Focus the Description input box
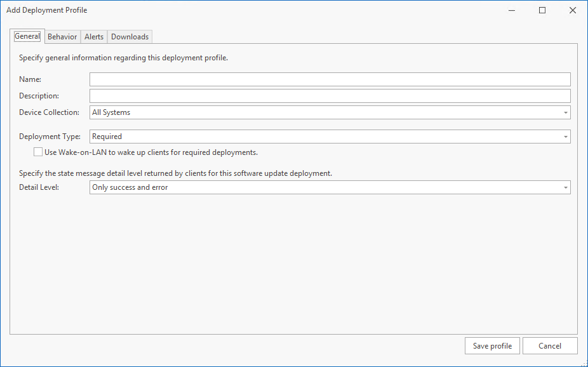 click(x=330, y=96)
